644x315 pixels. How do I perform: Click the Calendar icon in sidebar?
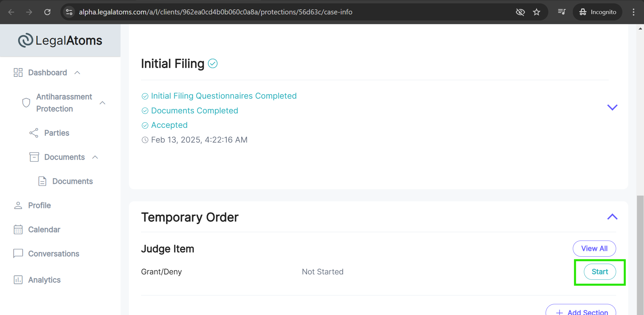pos(18,229)
